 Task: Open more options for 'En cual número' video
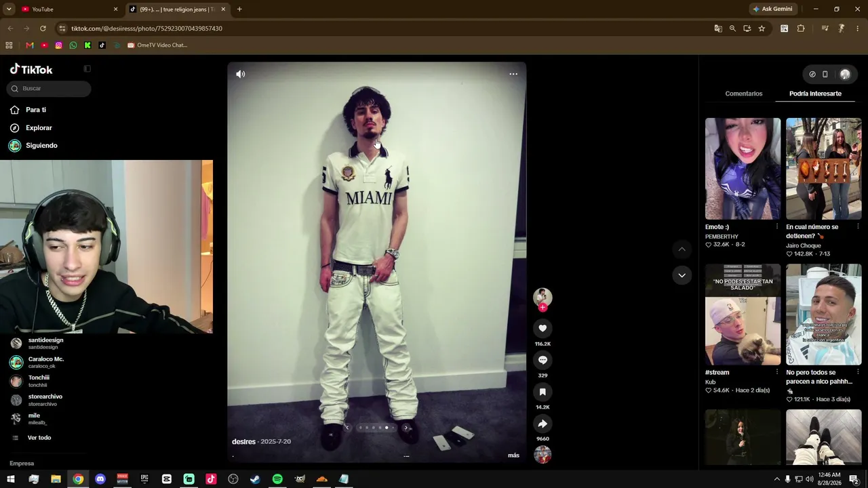[x=858, y=227]
